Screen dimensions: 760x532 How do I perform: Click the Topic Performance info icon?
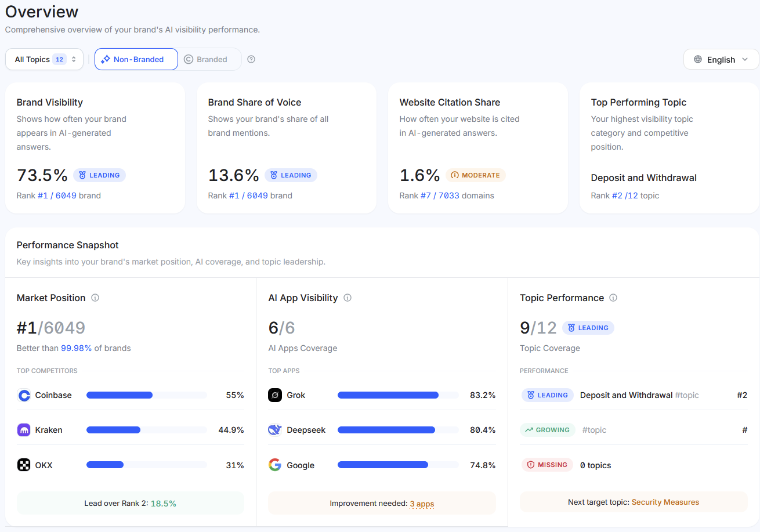(613, 298)
